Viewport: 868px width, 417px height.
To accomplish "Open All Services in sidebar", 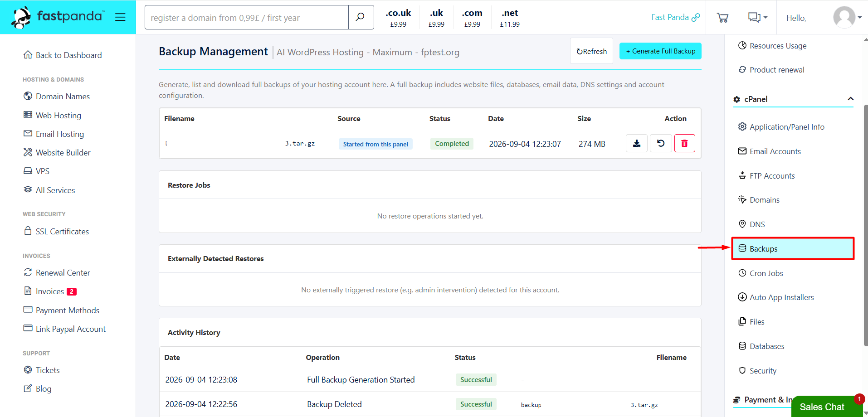I will 49,190.
